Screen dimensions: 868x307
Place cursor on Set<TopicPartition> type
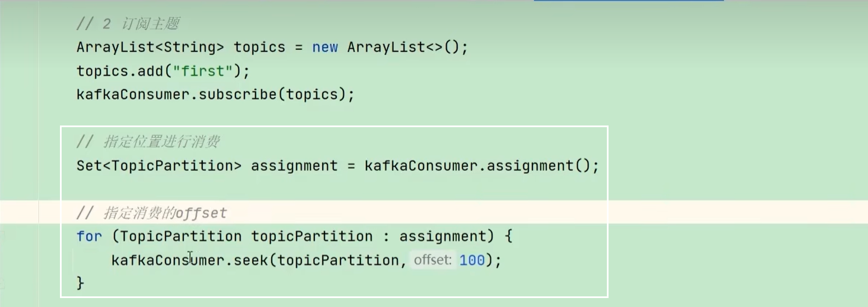click(x=159, y=166)
